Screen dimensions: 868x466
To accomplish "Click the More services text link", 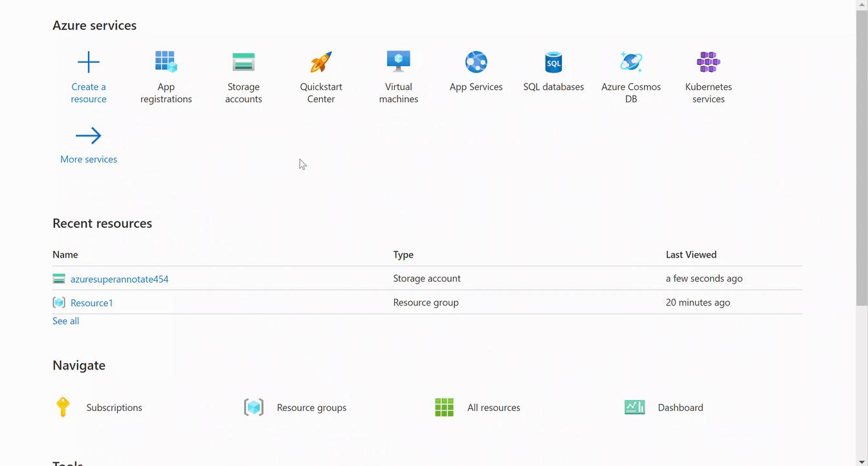I will (x=89, y=159).
